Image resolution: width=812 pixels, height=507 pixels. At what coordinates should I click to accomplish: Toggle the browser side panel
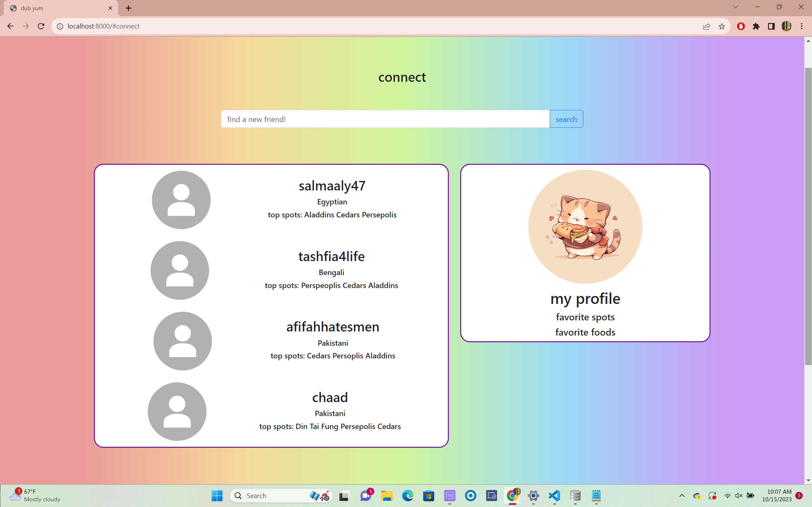(771, 26)
